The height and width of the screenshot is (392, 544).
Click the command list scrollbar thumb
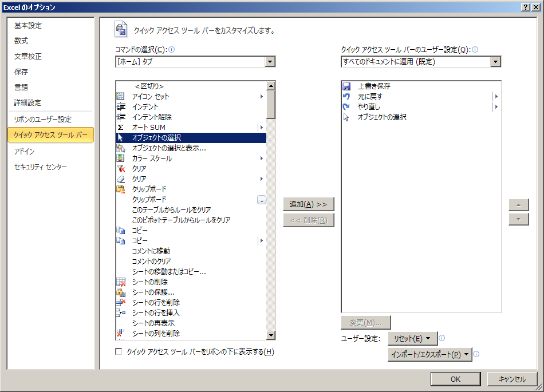[x=271, y=105]
